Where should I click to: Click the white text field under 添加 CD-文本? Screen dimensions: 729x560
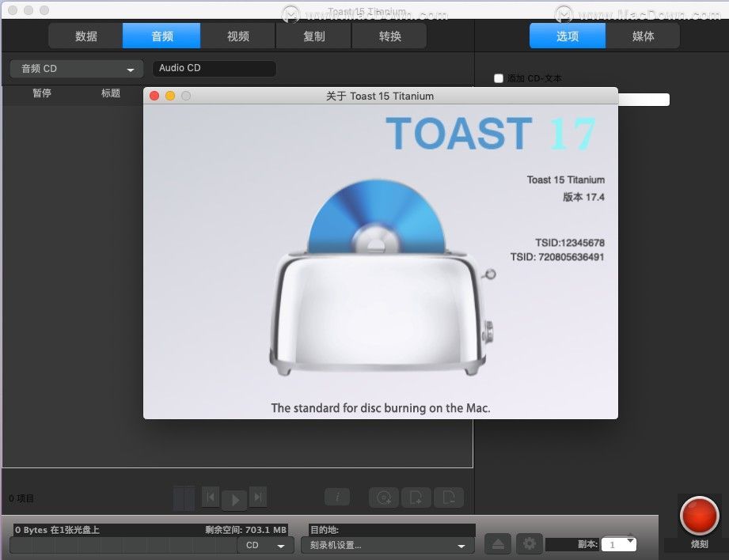click(644, 100)
